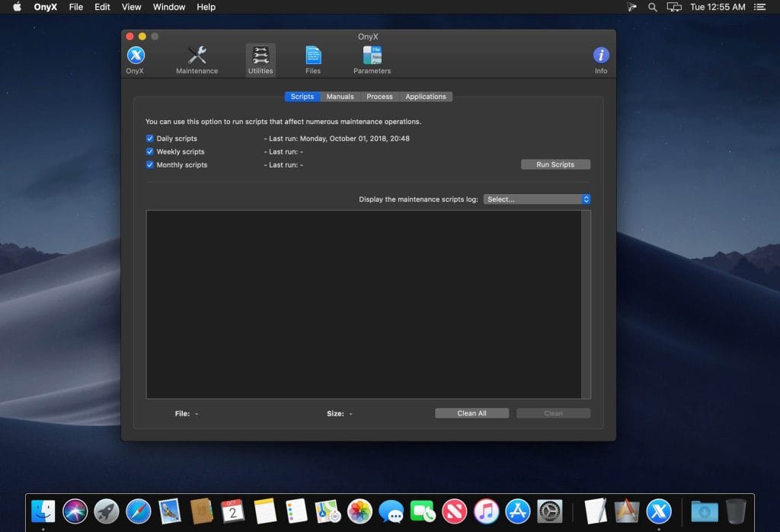The height and width of the screenshot is (532, 780).
Task: Select the Applications tab
Action: (x=426, y=97)
